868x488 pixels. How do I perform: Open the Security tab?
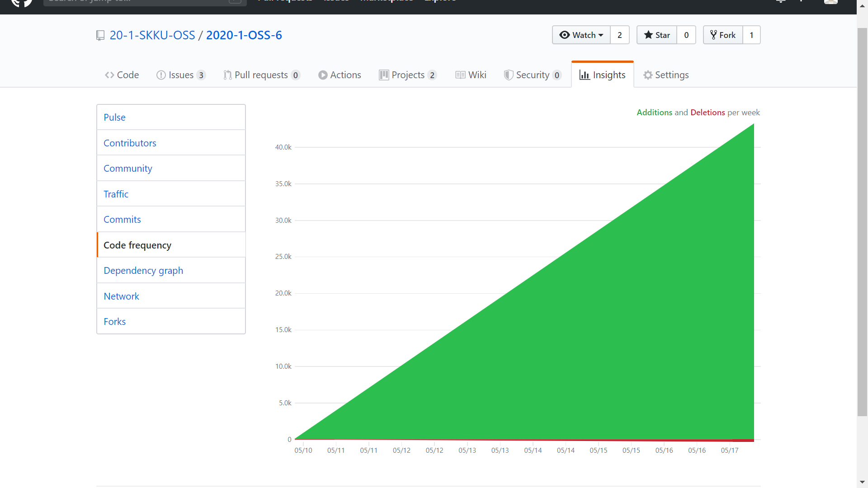point(533,75)
